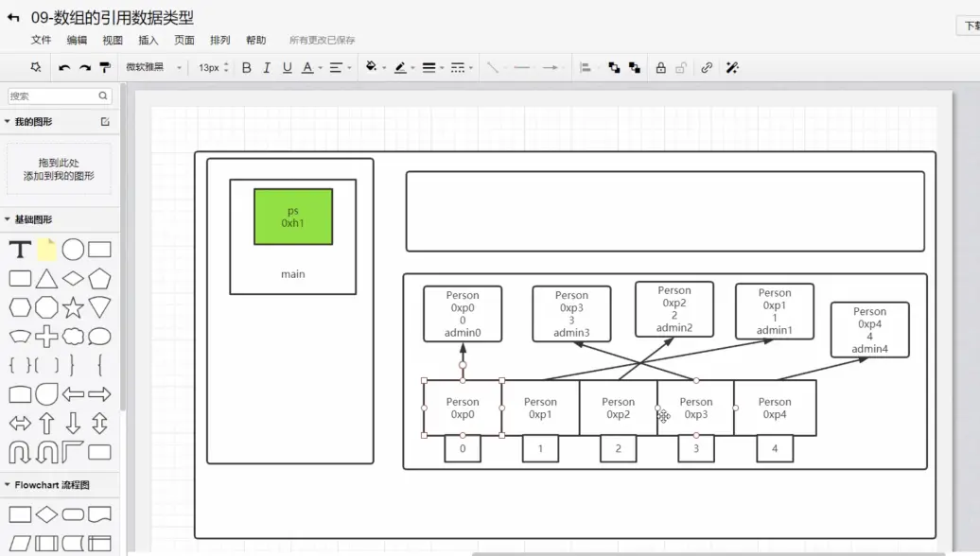Activate the format painter brush
Screen dimensions: 980x556
[x=105, y=67]
